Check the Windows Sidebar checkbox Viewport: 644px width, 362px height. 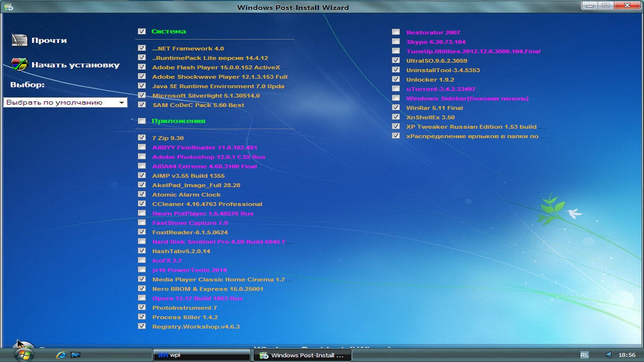click(396, 98)
